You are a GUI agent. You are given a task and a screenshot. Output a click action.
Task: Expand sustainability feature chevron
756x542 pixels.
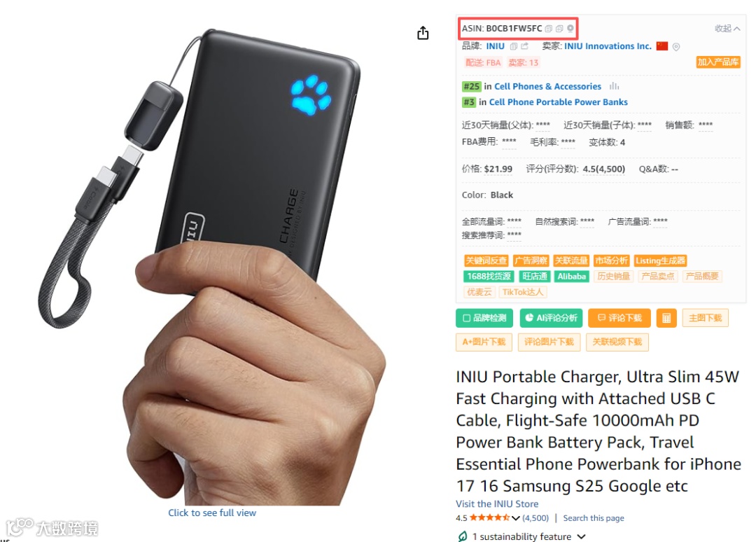pos(582,536)
